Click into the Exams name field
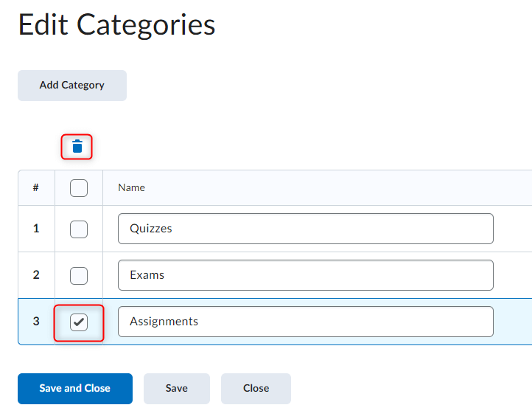This screenshot has height=419, width=532. (x=305, y=275)
